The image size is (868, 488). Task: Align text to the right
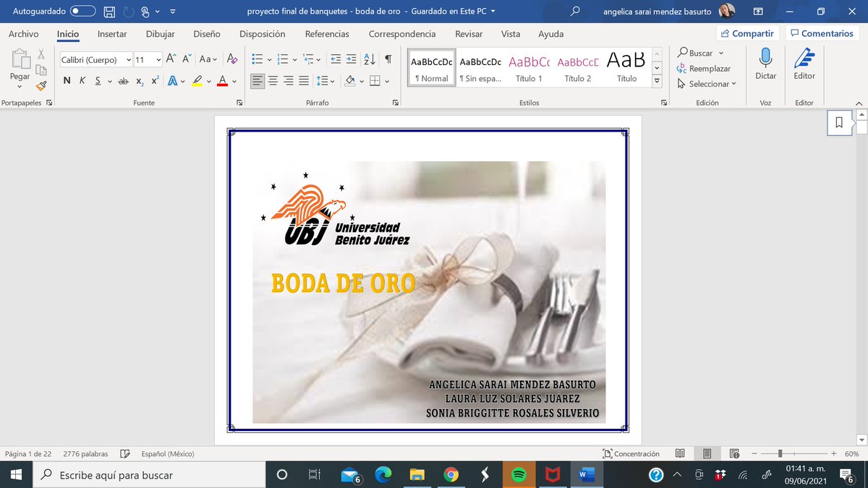(x=289, y=81)
